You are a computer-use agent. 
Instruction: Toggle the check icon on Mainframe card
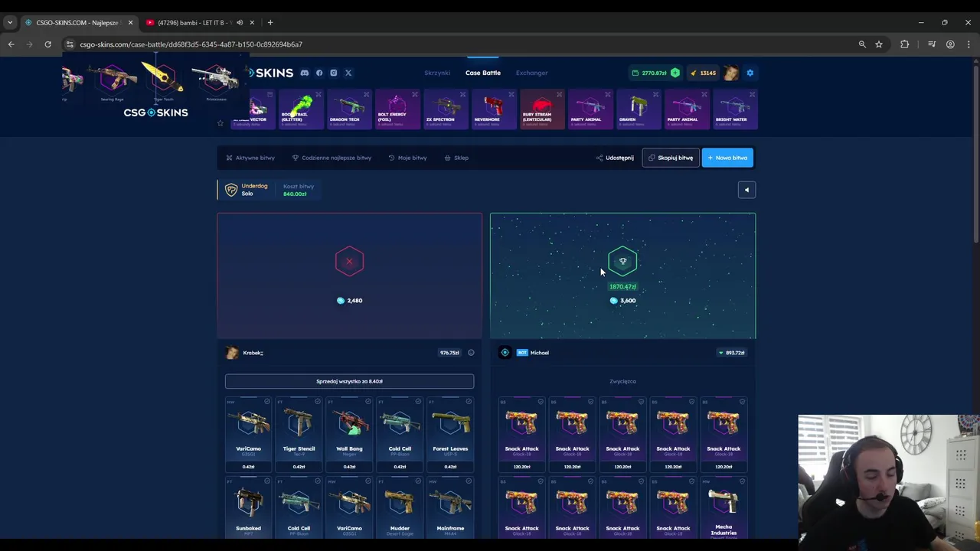[469, 481]
